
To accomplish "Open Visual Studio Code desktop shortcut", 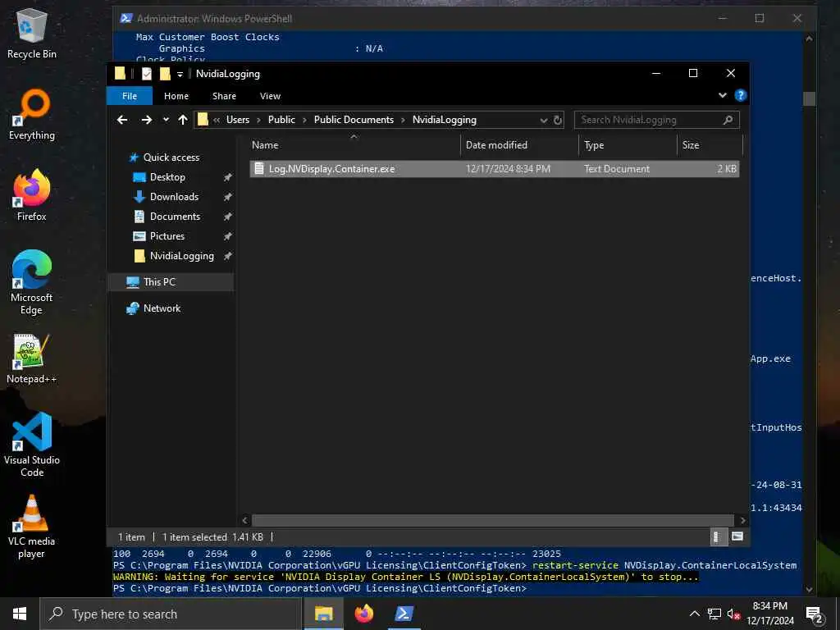I will coord(32,445).
